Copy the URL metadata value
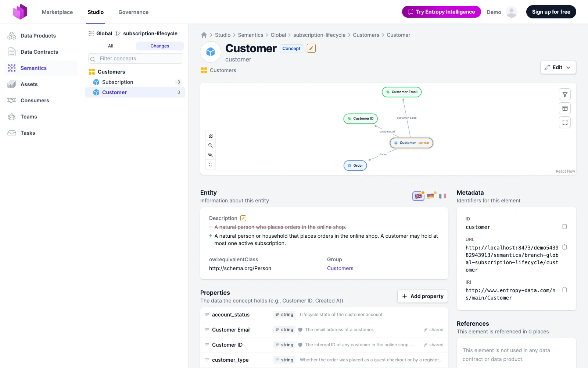This screenshot has width=588, height=368. (564, 247)
